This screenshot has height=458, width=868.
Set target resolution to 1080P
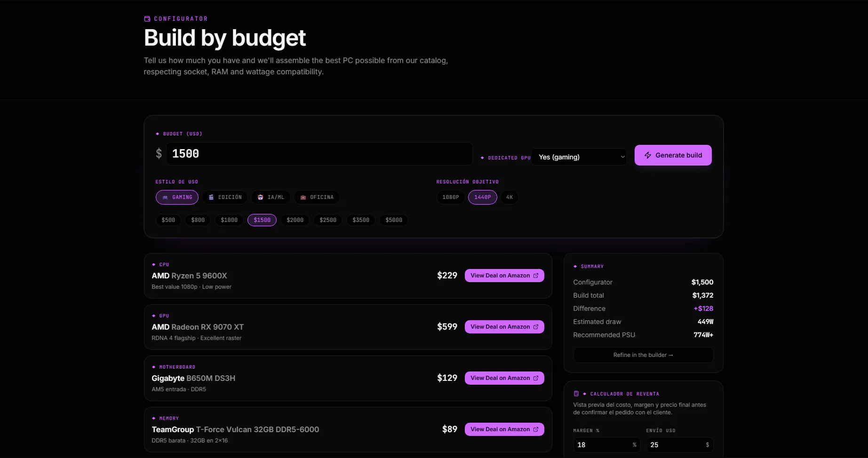pos(451,197)
